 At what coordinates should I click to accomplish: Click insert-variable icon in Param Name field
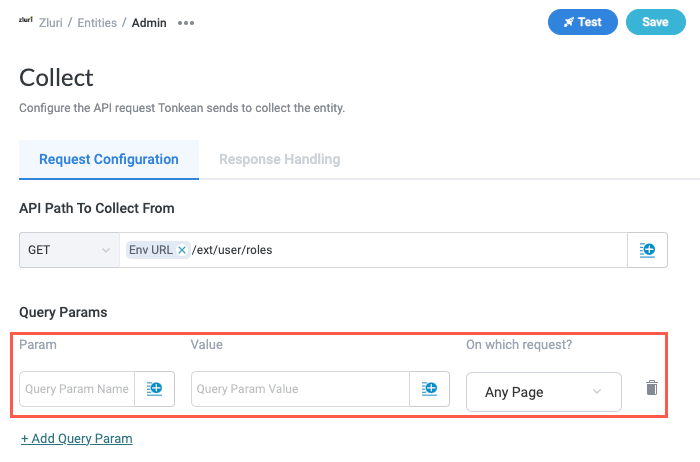tap(155, 389)
